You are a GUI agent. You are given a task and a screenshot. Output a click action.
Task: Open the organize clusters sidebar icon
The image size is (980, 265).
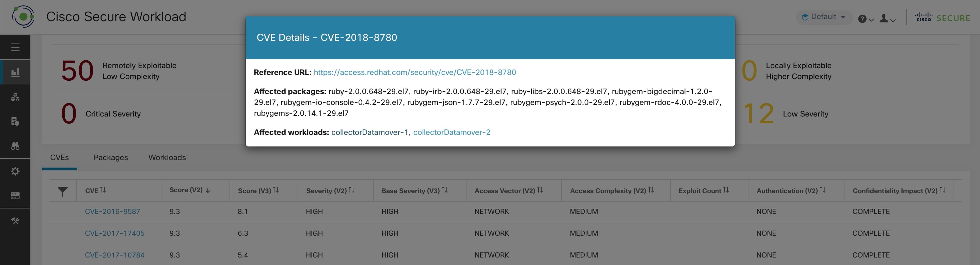click(x=15, y=97)
